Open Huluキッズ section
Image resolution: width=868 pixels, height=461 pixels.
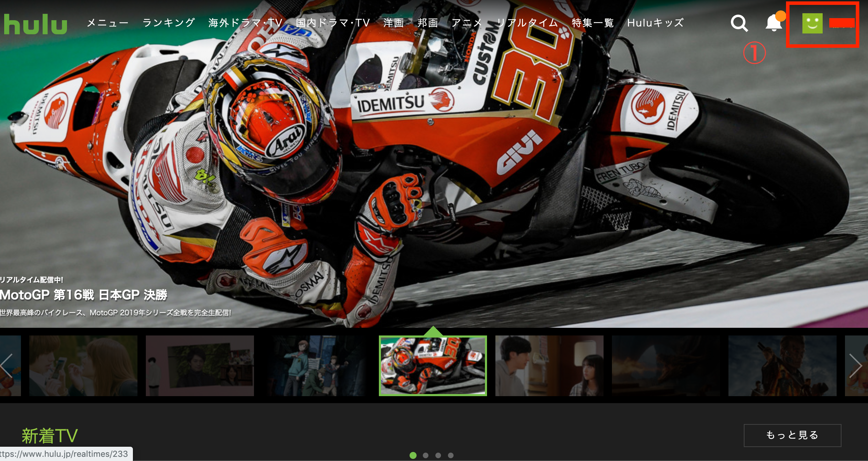coord(655,23)
